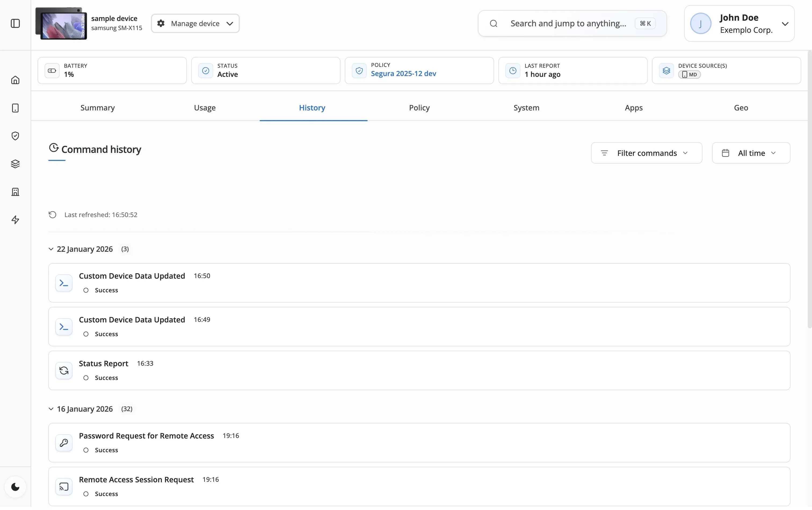Select the lightning automation icon in the sidebar
Screen dimensions: 812x510
(x=16, y=220)
